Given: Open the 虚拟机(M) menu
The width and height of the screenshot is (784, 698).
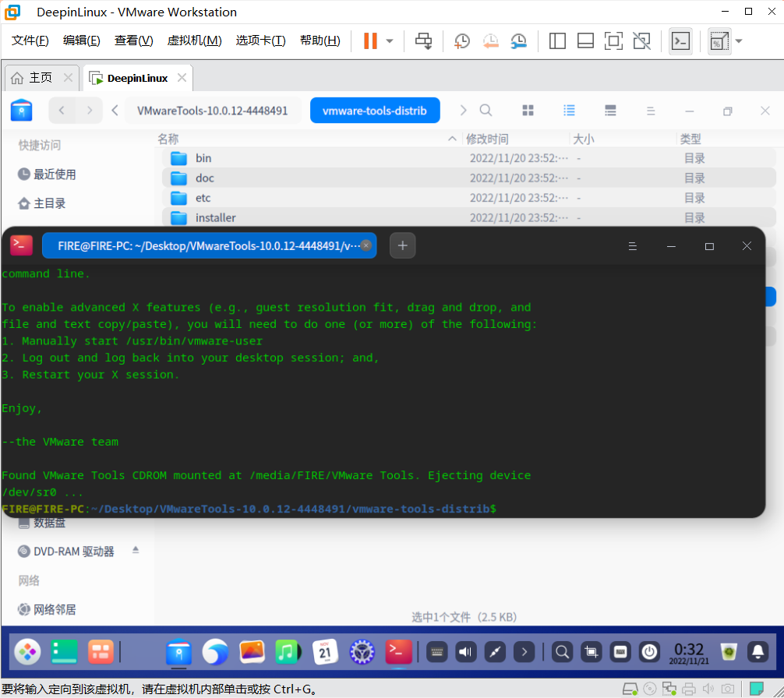Looking at the screenshot, I should coord(195,41).
